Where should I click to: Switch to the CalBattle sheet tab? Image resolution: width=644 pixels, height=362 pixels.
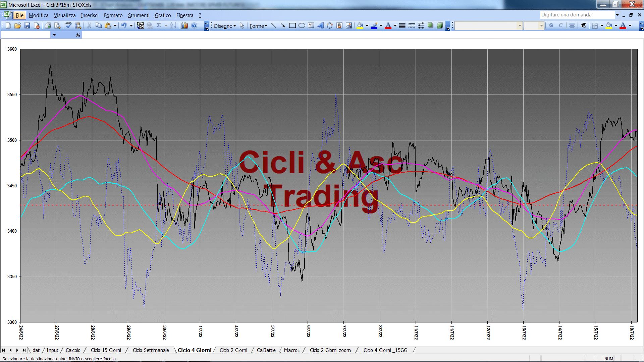coord(266,350)
